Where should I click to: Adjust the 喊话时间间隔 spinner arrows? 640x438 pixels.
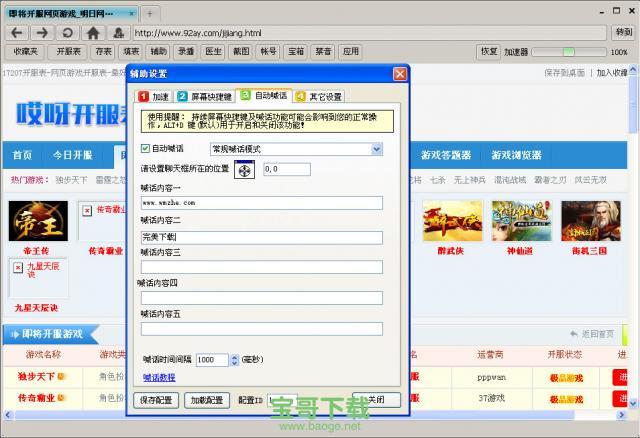click(234, 359)
